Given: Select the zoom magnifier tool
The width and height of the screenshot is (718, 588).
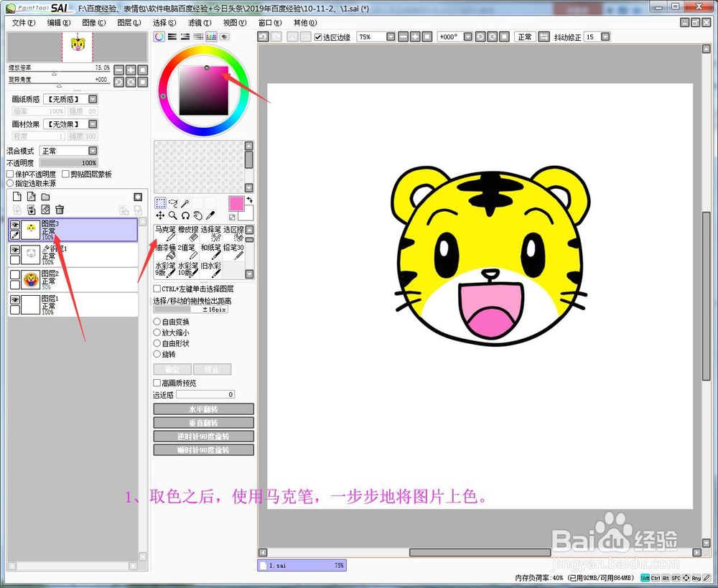Looking at the screenshot, I should 172,215.
